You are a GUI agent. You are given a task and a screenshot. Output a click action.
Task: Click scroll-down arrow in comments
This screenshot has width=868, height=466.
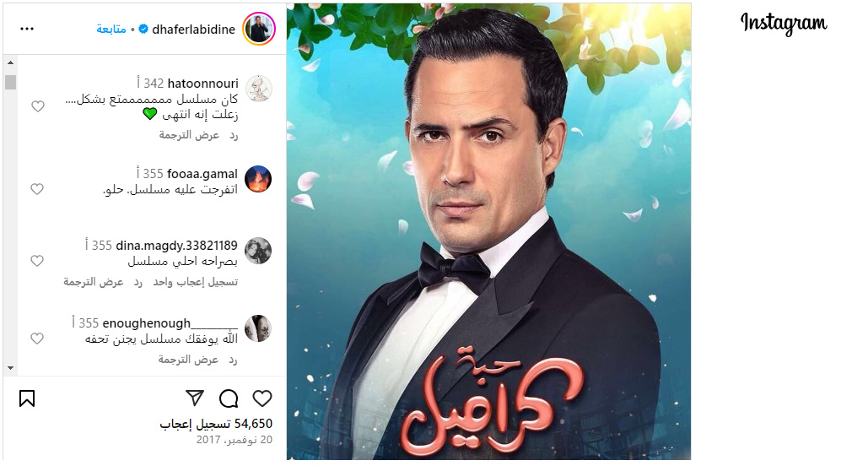(10, 368)
